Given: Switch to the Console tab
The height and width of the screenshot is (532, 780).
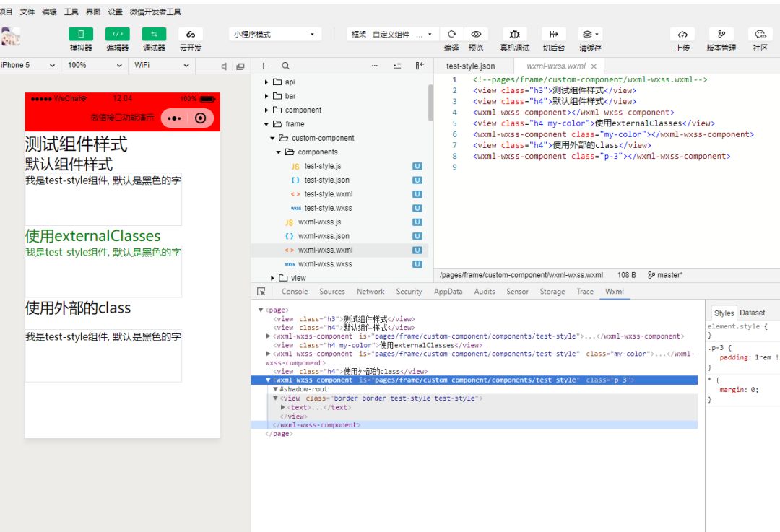Looking at the screenshot, I should (295, 292).
